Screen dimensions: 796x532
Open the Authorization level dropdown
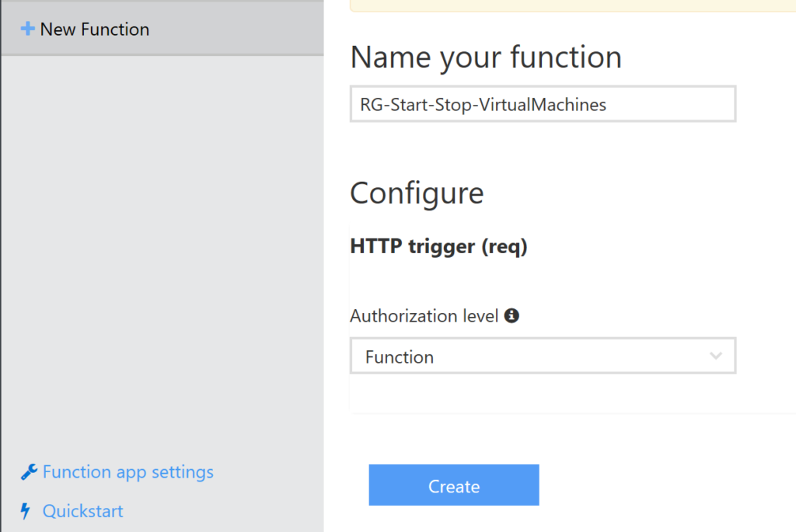(542, 356)
